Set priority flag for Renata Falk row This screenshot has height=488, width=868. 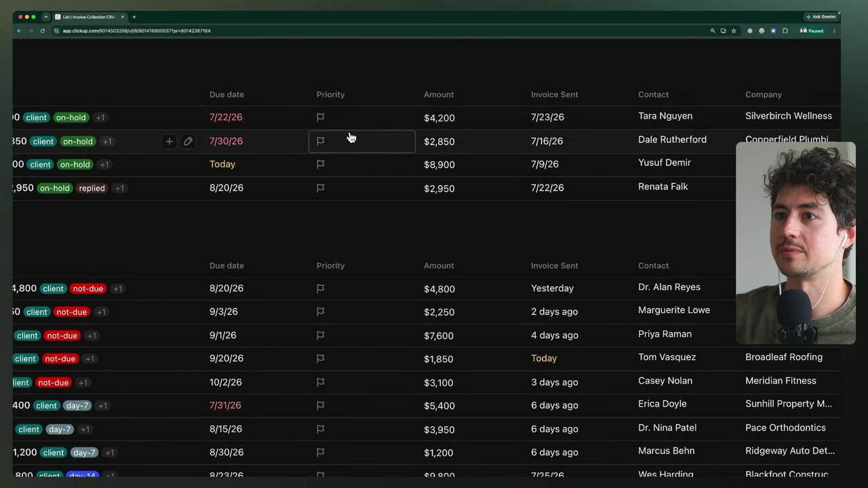[321, 188]
